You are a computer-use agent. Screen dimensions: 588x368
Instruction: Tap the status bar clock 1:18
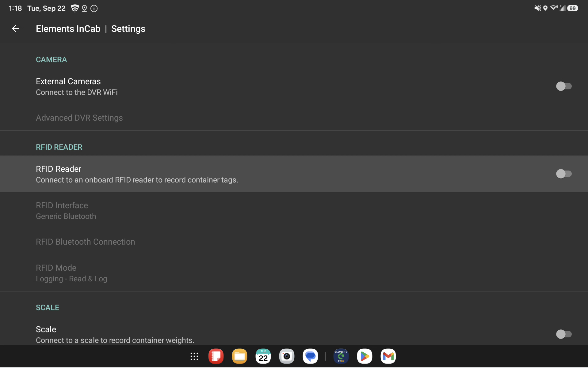(x=15, y=9)
